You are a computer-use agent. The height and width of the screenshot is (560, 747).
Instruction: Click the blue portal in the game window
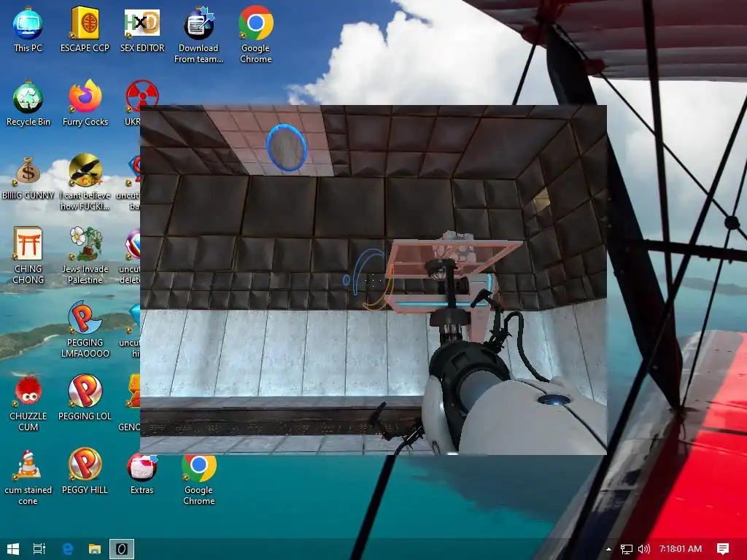pyautogui.click(x=286, y=147)
